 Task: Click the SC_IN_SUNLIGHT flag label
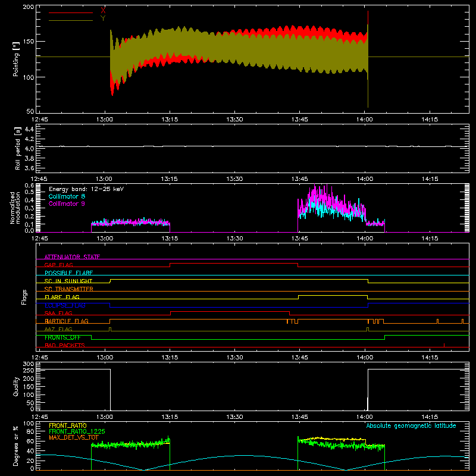coord(68,281)
